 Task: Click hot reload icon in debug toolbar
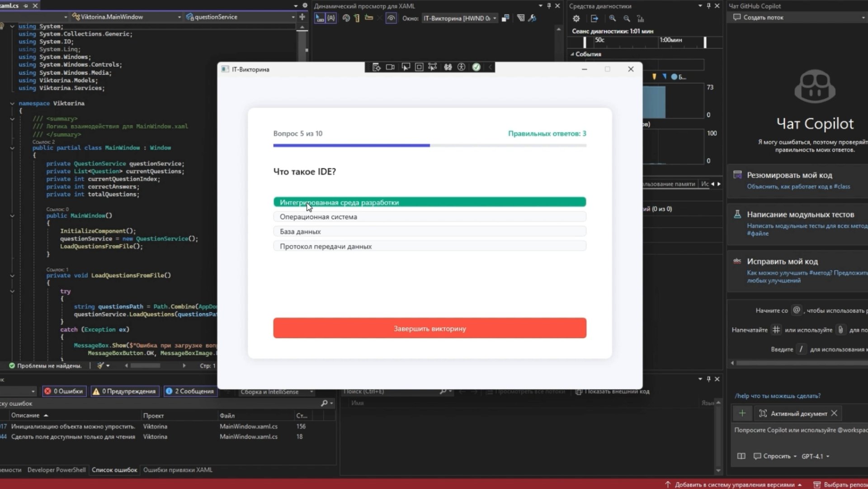(x=476, y=67)
